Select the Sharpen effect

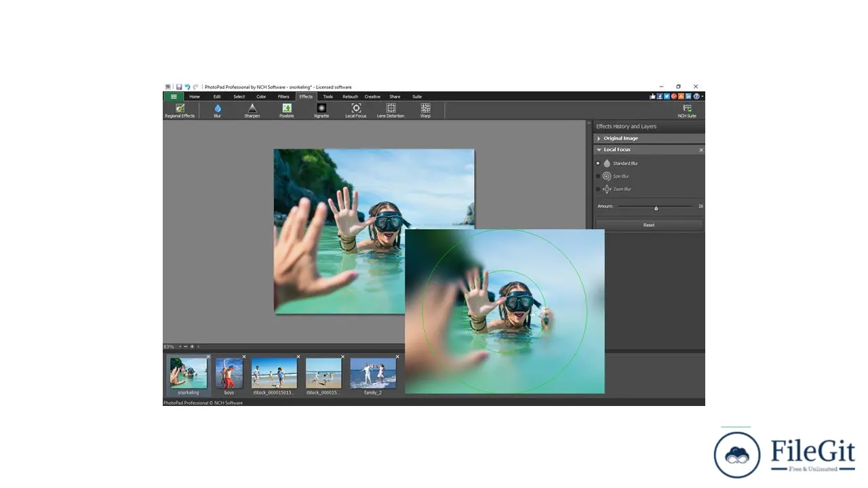click(x=252, y=111)
